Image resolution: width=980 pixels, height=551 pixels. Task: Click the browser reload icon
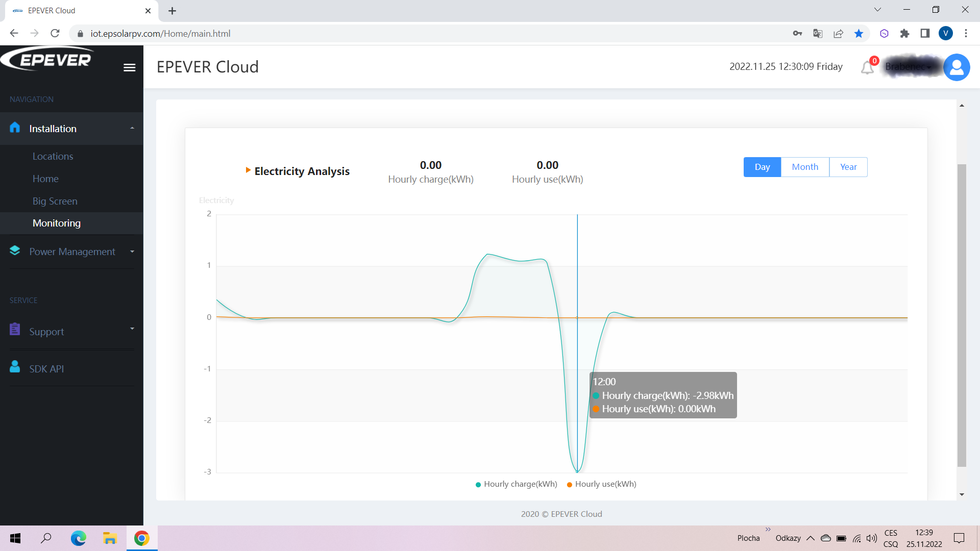point(55,34)
